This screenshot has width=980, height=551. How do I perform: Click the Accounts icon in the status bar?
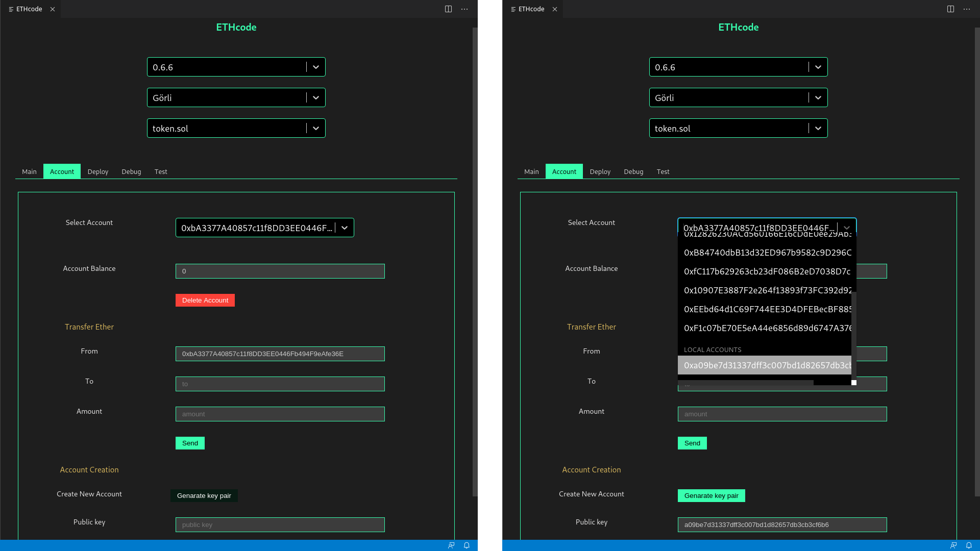(x=451, y=545)
